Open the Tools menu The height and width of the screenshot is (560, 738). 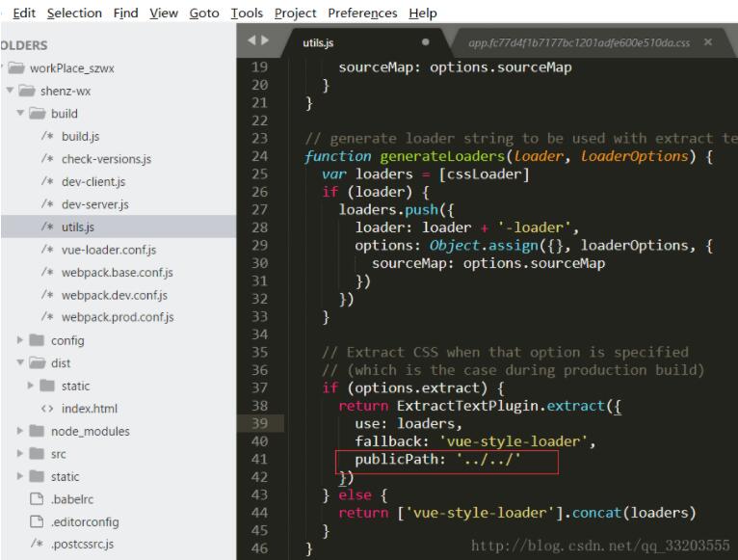coord(247,13)
